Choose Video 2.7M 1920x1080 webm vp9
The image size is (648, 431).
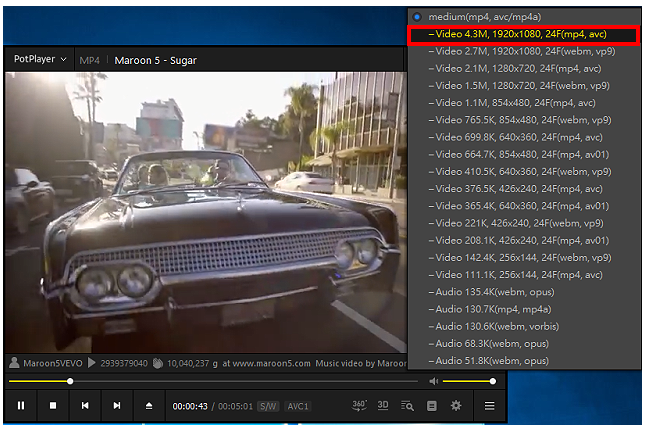click(523, 51)
